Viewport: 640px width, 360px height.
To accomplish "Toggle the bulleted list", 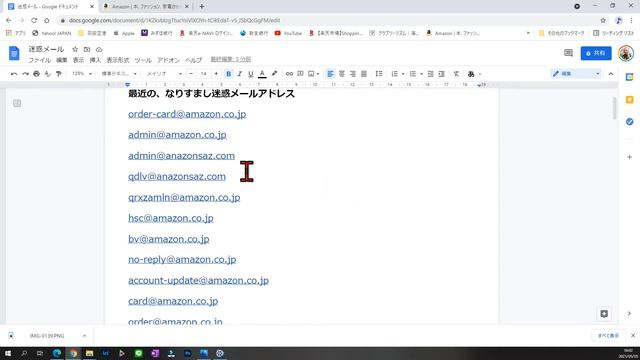I will tap(413, 74).
